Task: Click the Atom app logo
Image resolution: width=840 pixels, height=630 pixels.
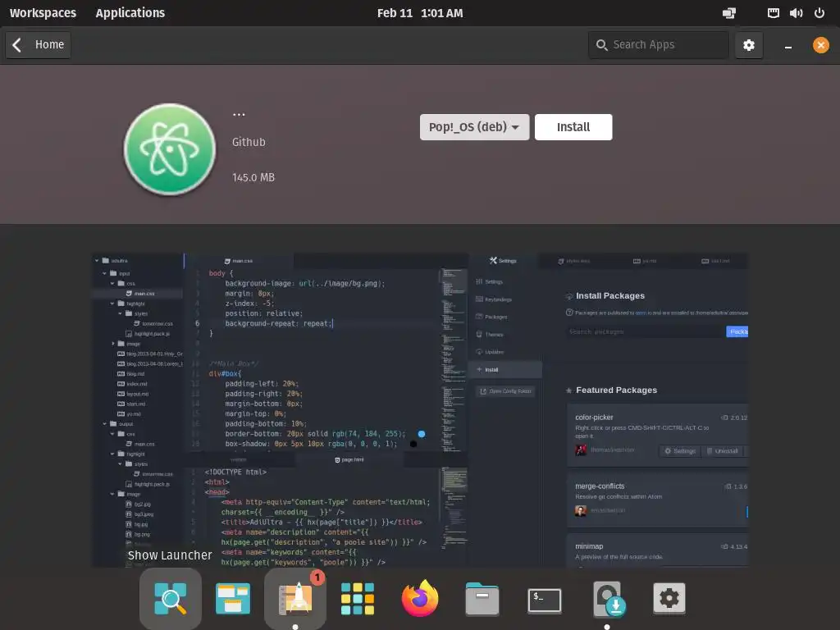Action: pos(170,149)
